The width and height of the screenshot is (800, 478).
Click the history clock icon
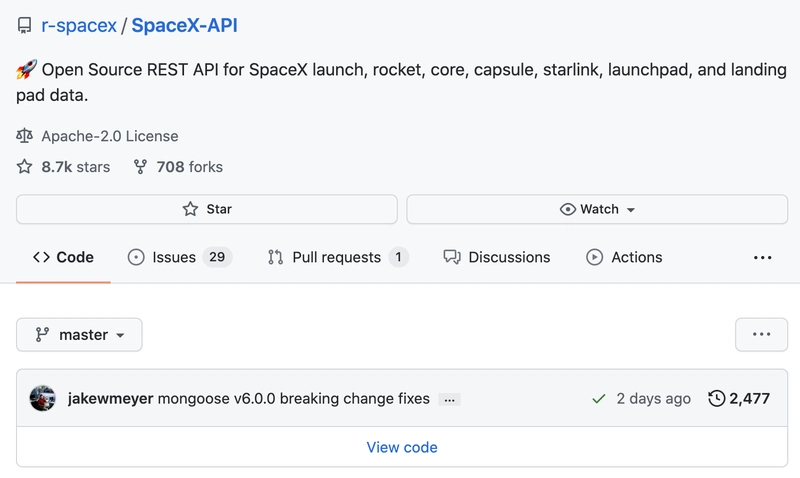pyautogui.click(x=717, y=398)
